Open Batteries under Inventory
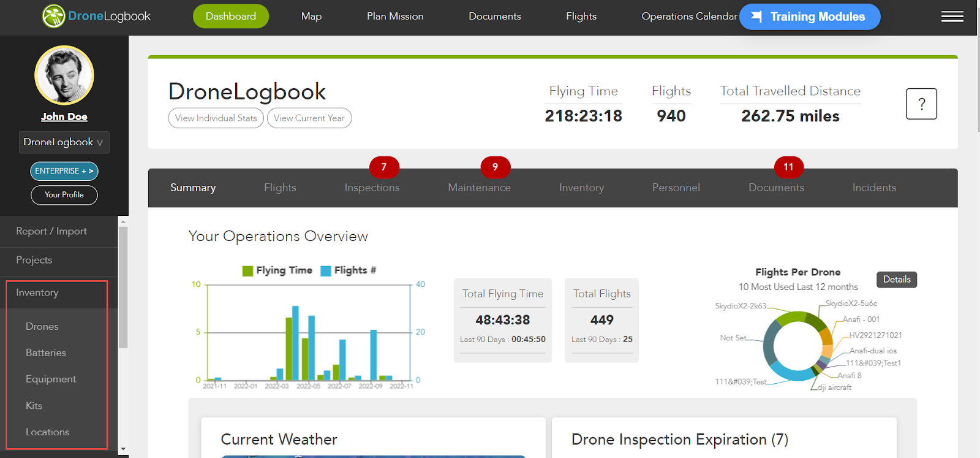980x458 pixels. click(x=46, y=353)
